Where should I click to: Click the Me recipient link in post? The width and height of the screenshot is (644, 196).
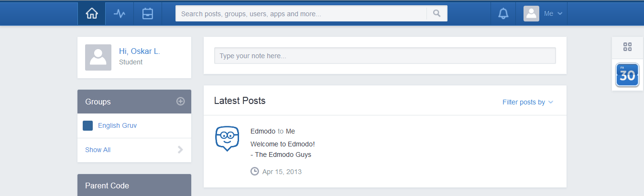coord(290,131)
